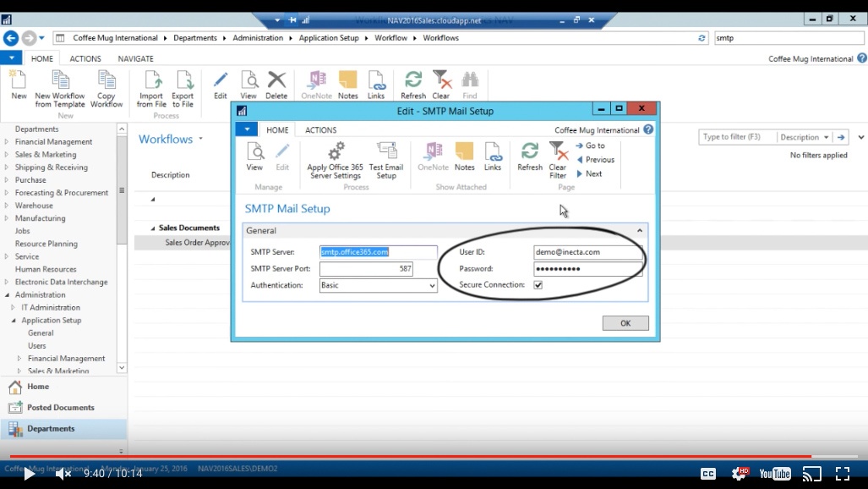
Task: Click New workflow icon in main ribbon
Action: coord(19,85)
